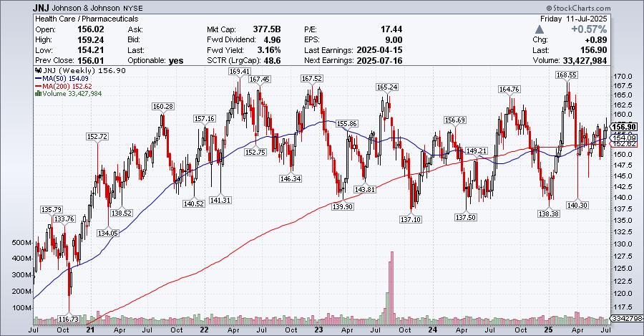Click the blue MA(50) legend line
Image resolution: width=644 pixels, height=336 pixels.
(39, 79)
